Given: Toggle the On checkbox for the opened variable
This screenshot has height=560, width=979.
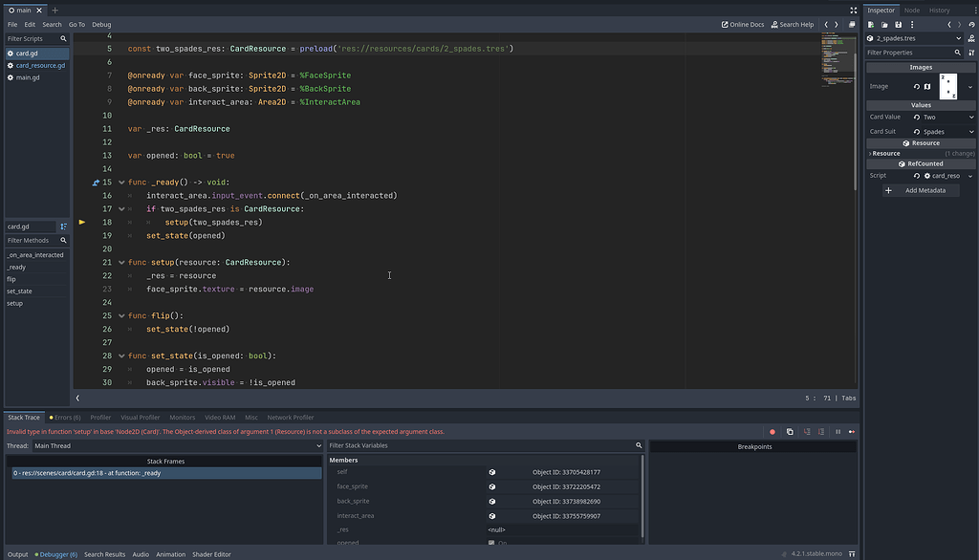Looking at the screenshot, I should (x=490, y=543).
